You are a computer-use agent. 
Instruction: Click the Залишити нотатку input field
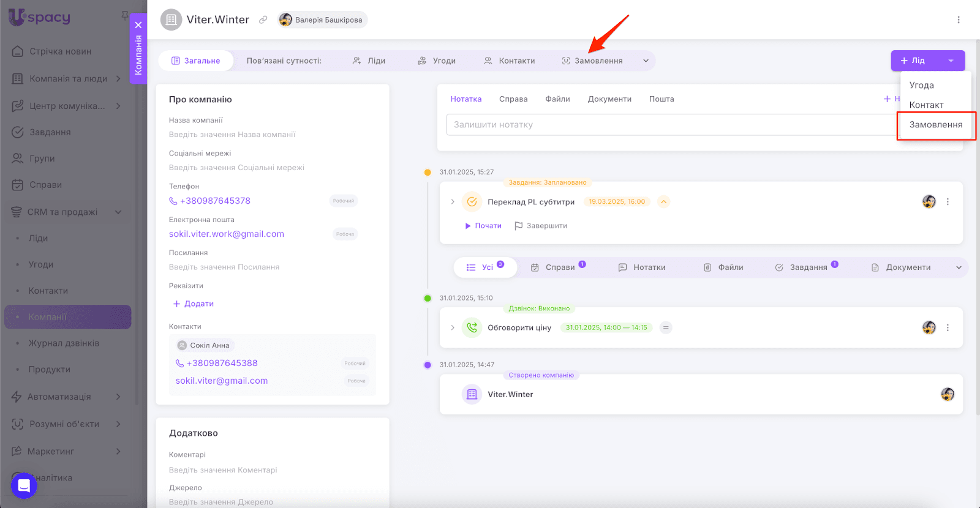pyautogui.click(x=674, y=125)
